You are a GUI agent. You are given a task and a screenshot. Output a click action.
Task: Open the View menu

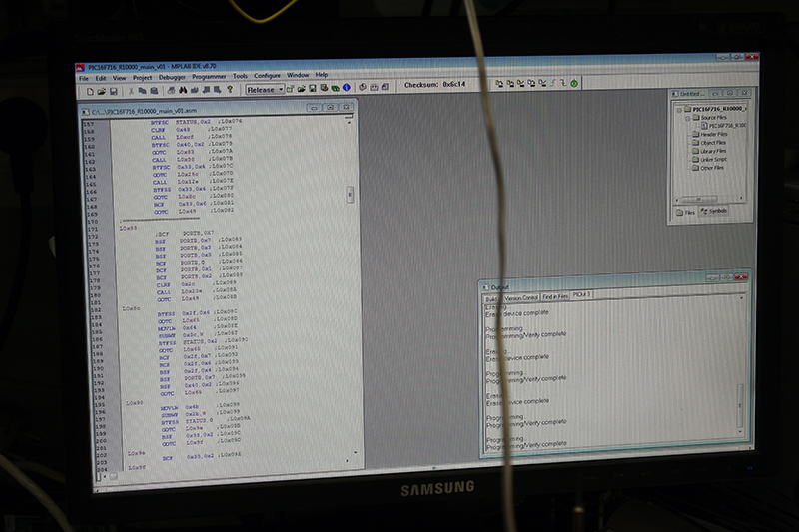119,78
